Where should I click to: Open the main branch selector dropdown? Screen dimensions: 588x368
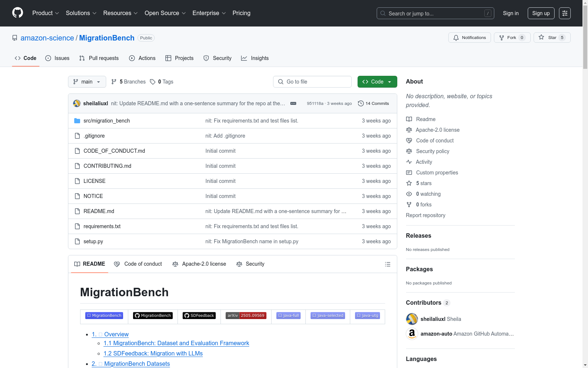coord(87,82)
